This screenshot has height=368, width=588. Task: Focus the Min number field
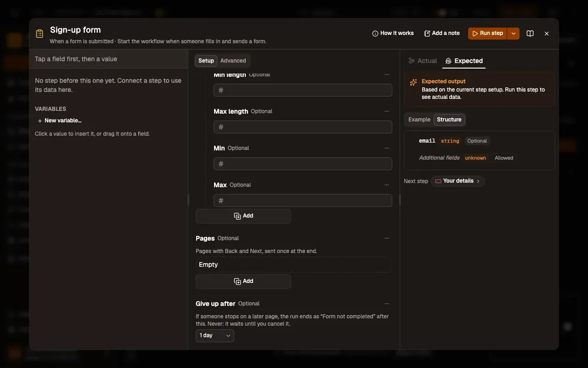[x=303, y=164]
